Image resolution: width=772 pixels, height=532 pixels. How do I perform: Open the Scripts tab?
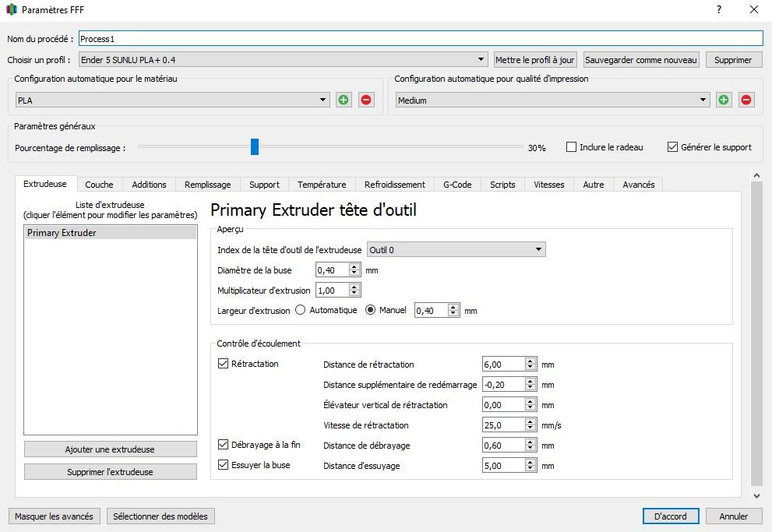pyautogui.click(x=502, y=185)
